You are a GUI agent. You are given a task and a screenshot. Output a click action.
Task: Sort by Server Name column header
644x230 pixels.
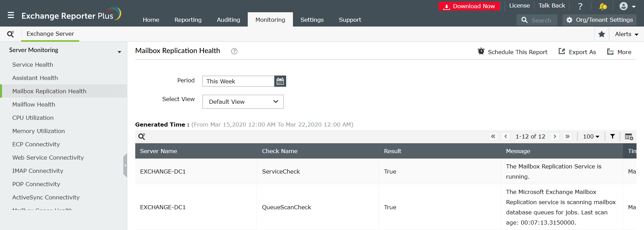point(158,151)
